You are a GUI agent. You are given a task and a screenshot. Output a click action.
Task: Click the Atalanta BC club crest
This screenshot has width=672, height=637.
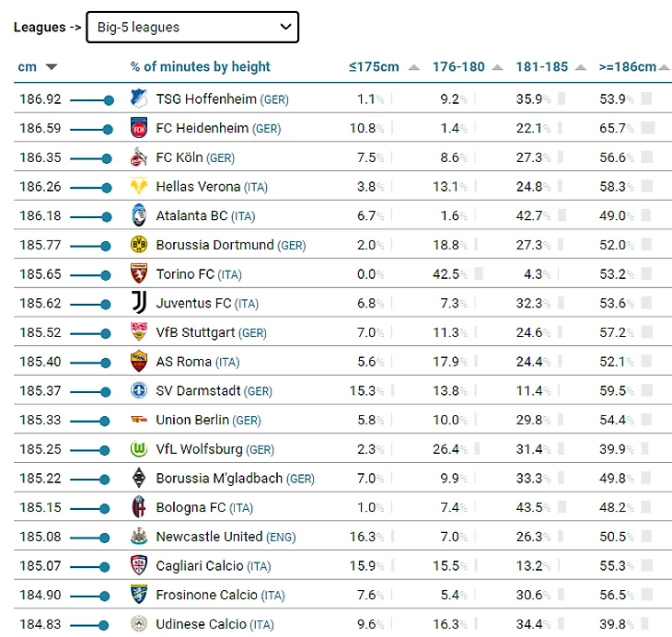(x=138, y=215)
